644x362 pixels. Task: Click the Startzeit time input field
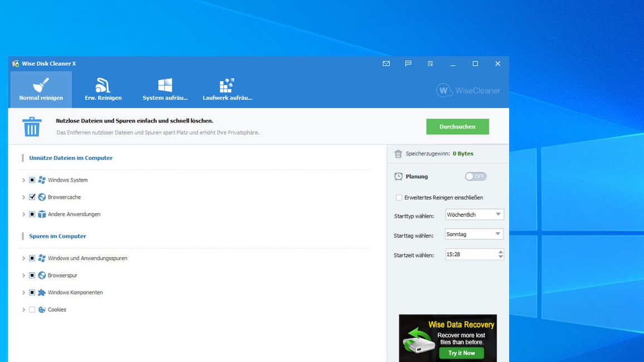click(471, 255)
